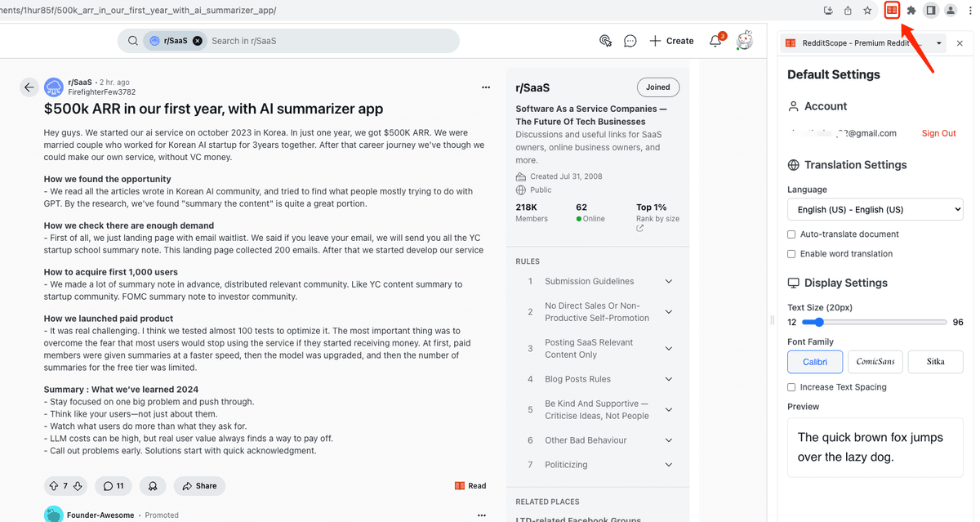Screen dimensions: 980x522
Task: Open the post's three-dot options menu
Action: (x=486, y=87)
